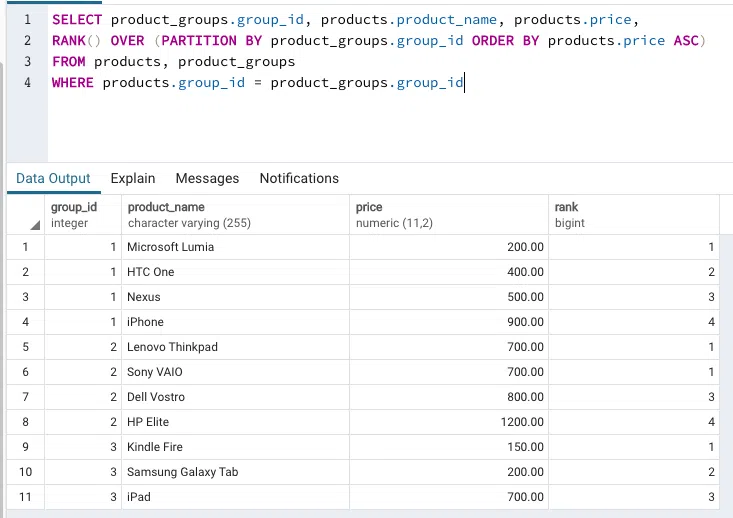Click rank cell of Dell Vostro row
Viewport: 733px width, 518px height.
[633, 397]
